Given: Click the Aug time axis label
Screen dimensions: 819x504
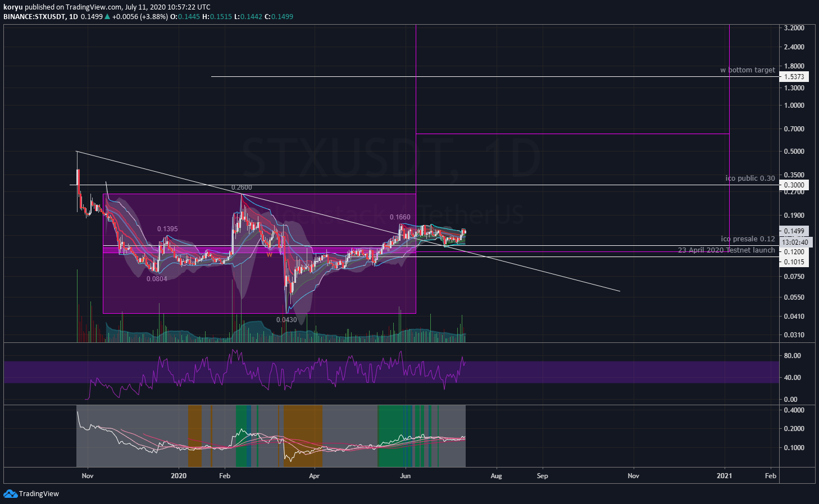Looking at the screenshot, I should (x=496, y=476).
